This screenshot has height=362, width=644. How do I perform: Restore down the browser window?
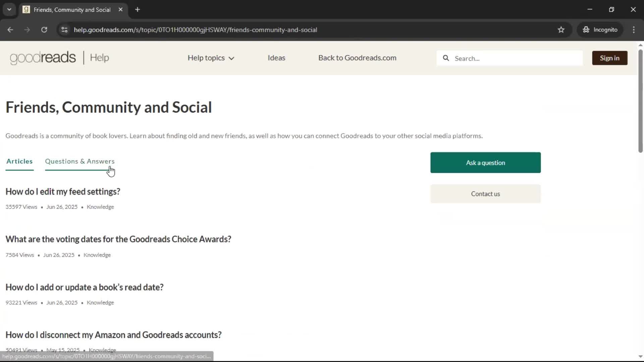(x=611, y=10)
